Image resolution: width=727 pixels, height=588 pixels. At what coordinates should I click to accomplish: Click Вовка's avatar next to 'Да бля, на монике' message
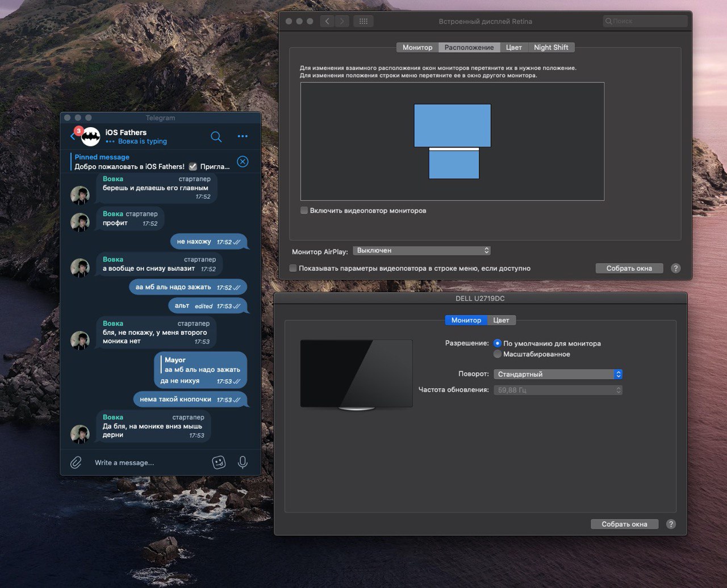[80, 434]
